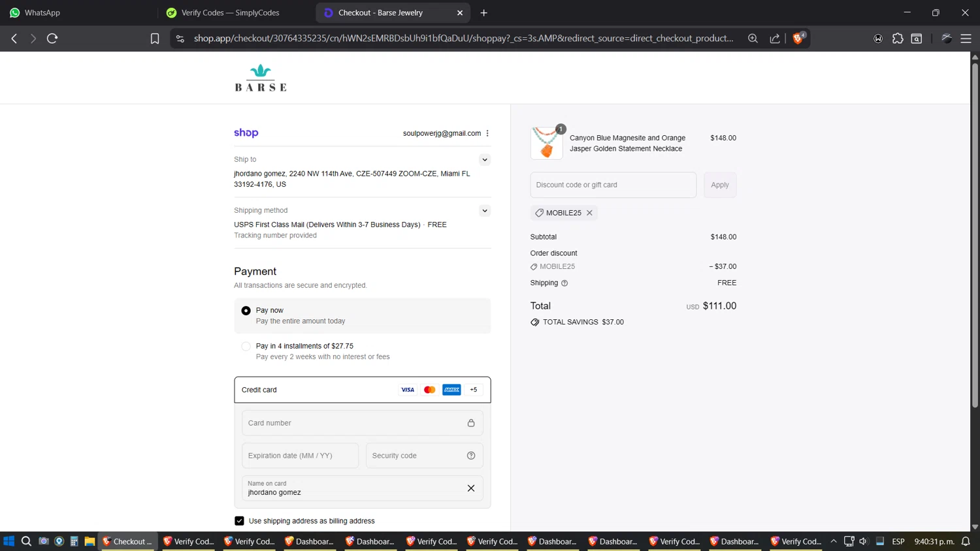
Task: Expand the Ship to section
Action: pos(485,160)
